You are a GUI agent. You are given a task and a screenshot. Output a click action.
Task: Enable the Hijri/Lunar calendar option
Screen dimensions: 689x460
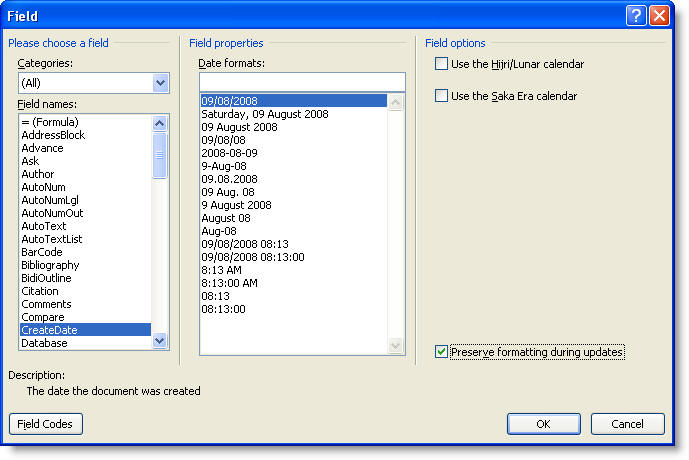[441, 64]
